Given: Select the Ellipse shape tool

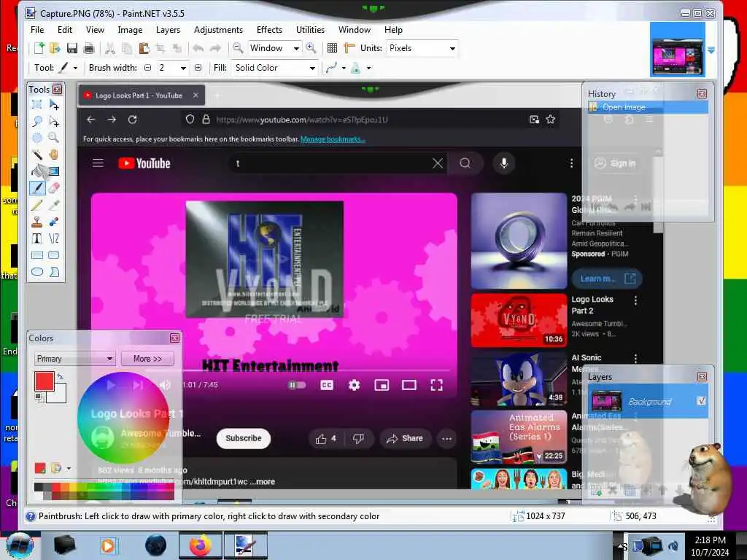Looking at the screenshot, I should pos(36,272).
